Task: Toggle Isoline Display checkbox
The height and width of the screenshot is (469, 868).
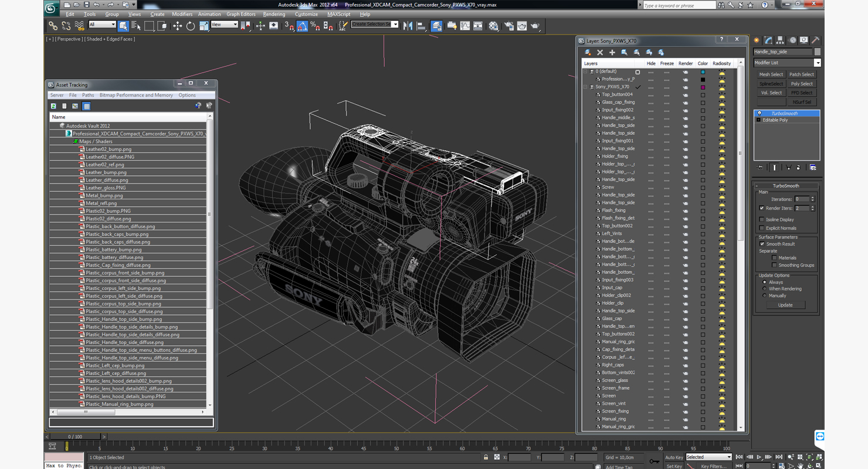Action: coord(762,220)
